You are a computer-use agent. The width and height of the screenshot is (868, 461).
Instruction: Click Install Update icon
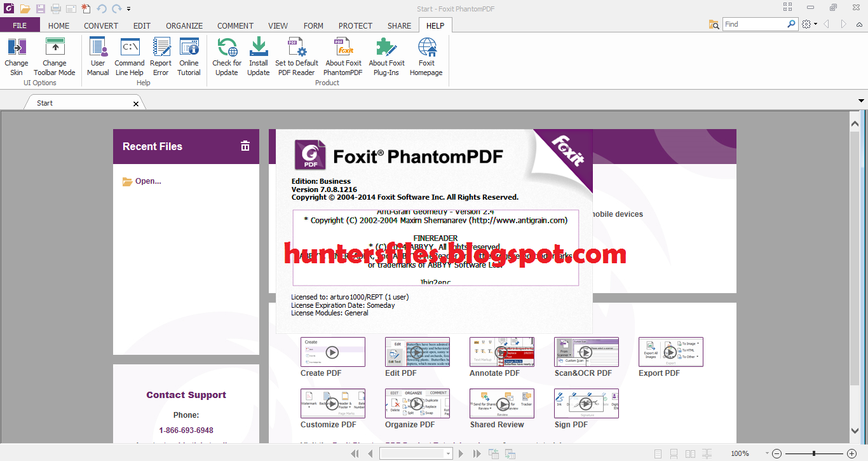(x=258, y=48)
